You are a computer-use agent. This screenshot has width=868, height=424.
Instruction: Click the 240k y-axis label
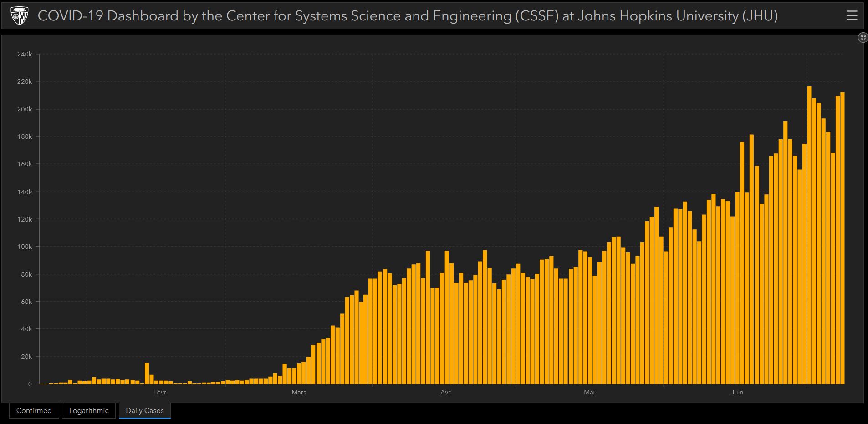[25, 54]
